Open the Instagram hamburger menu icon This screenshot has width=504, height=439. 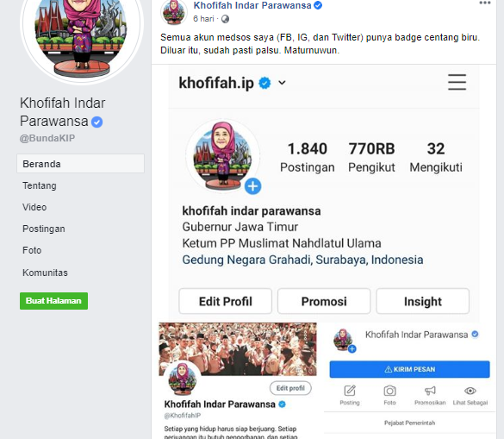[457, 82]
